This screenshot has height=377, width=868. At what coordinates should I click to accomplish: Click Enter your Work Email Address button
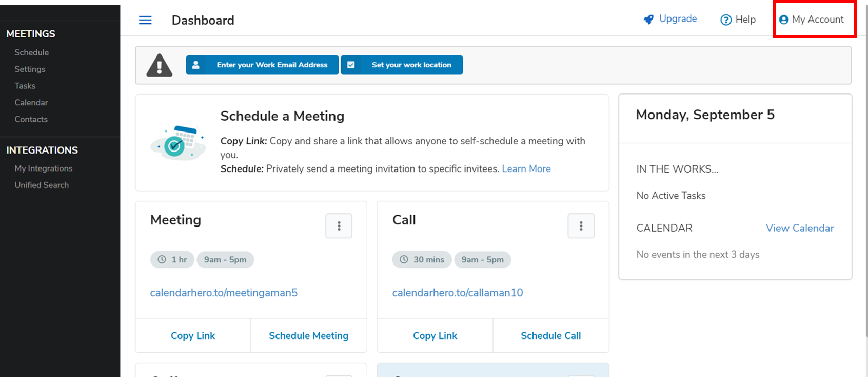coord(262,65)
